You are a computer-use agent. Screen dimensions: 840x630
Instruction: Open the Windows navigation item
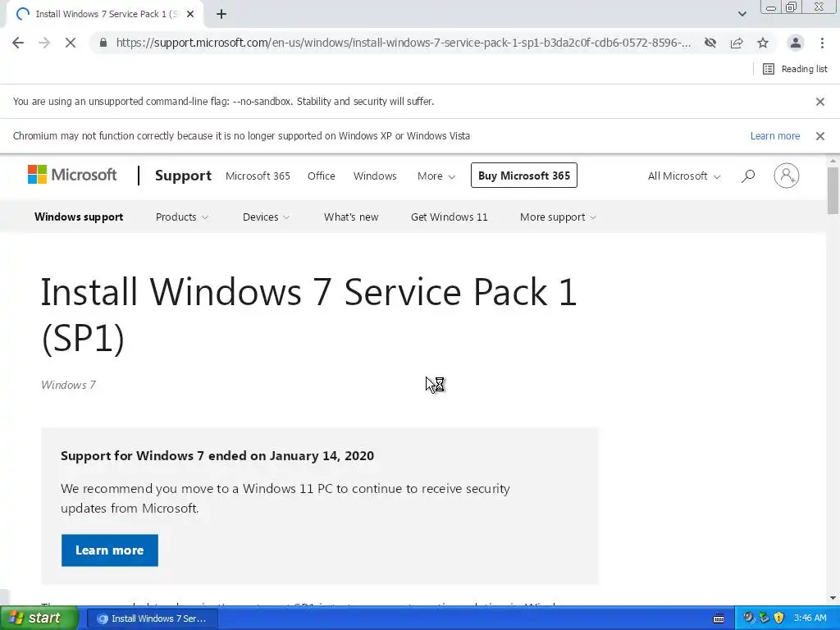[x=375, y=176]
